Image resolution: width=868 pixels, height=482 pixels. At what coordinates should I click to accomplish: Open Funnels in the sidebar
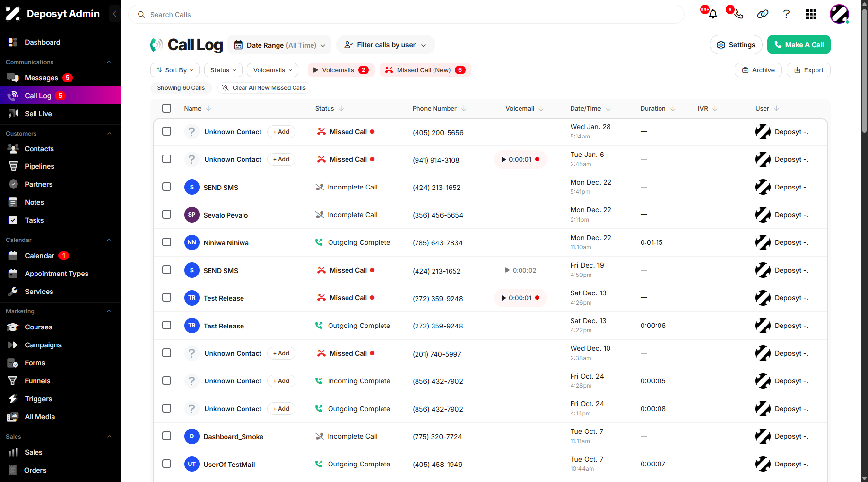[37, 381]
